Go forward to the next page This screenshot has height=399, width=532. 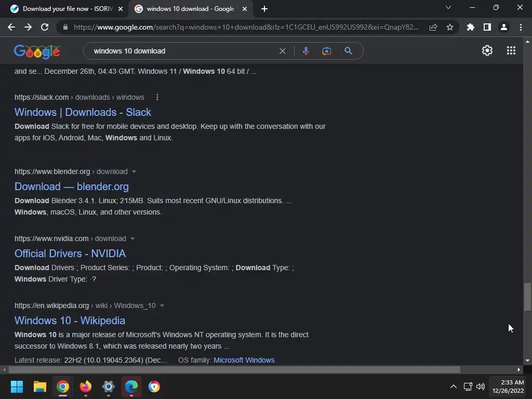[28, 27]
